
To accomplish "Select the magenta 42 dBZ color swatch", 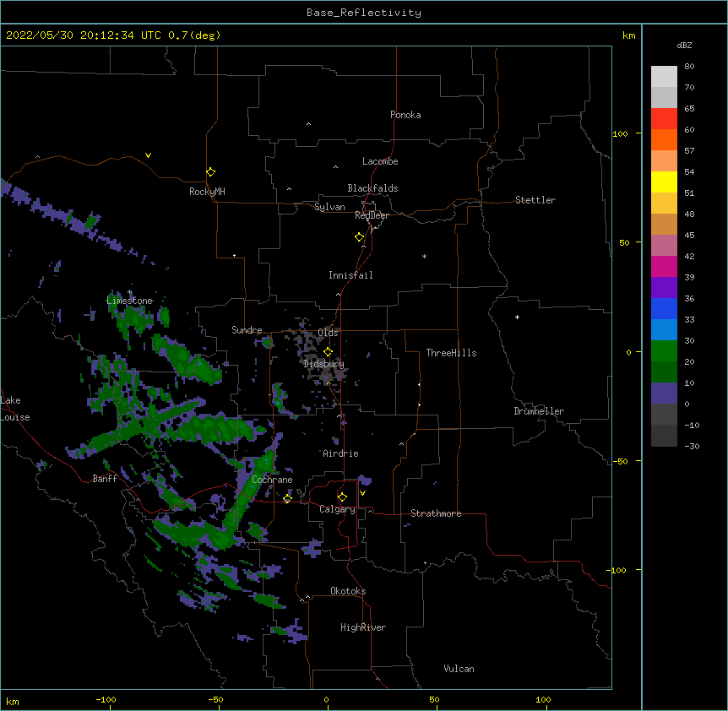I will tap(664, 266).
